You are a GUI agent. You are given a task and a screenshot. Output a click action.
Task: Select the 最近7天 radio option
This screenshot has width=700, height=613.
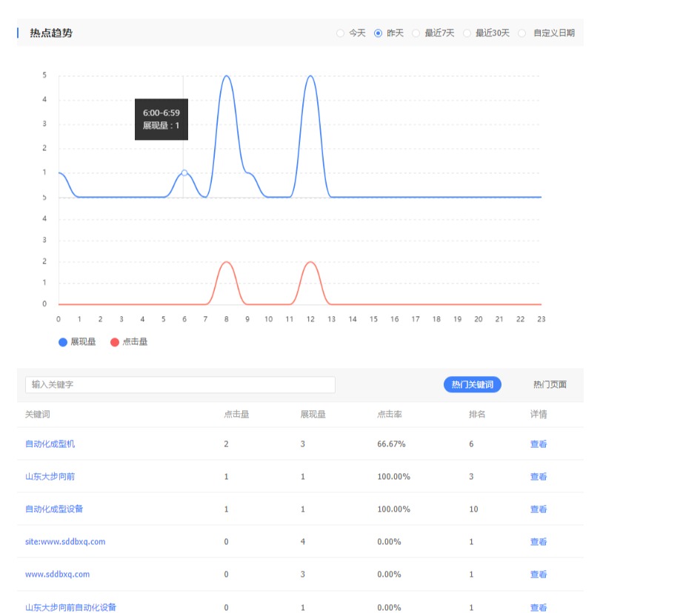[416, 33]
